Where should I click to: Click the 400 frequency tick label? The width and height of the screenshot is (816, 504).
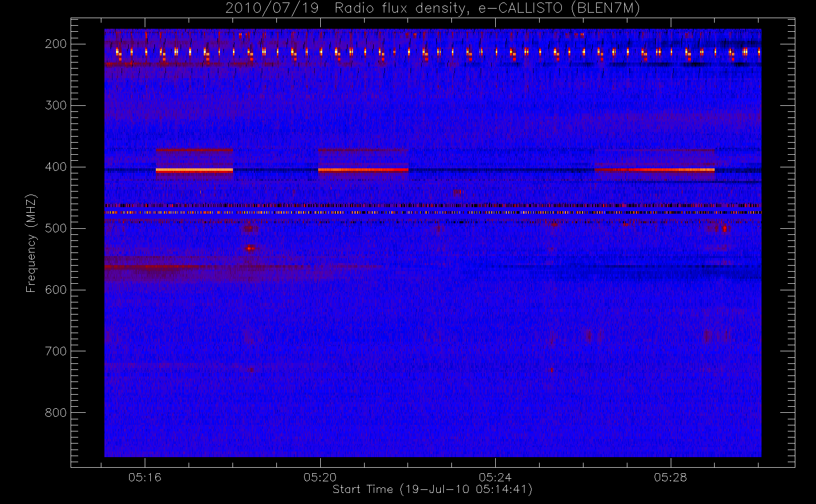pos(55,167)
